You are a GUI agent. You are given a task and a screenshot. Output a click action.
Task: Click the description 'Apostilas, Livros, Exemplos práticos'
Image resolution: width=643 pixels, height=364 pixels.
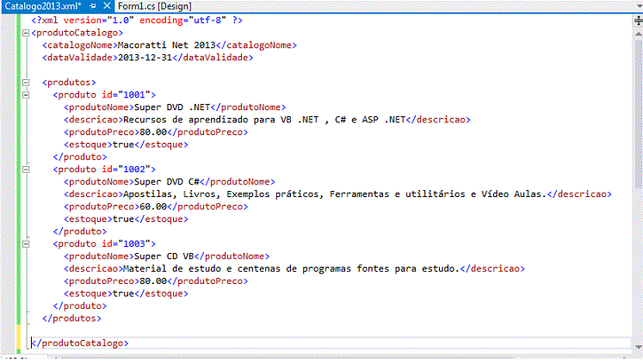coord(221,194)
